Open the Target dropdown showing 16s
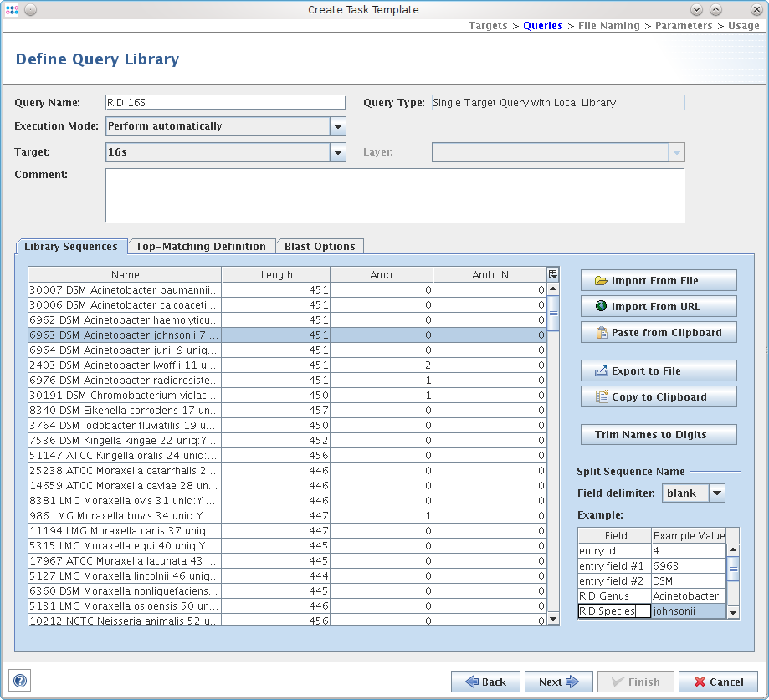This screenshot has height=700, width=769. [x=337, y=152]
